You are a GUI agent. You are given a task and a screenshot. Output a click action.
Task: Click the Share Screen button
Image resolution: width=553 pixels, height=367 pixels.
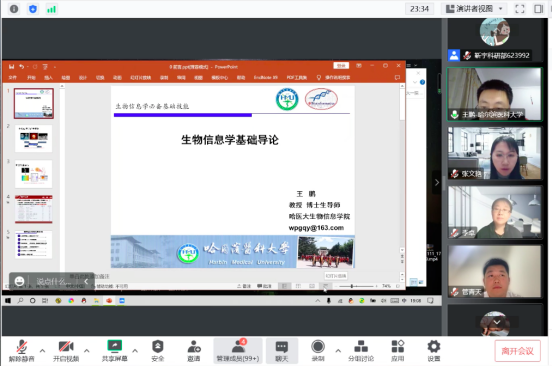point(114,351)
